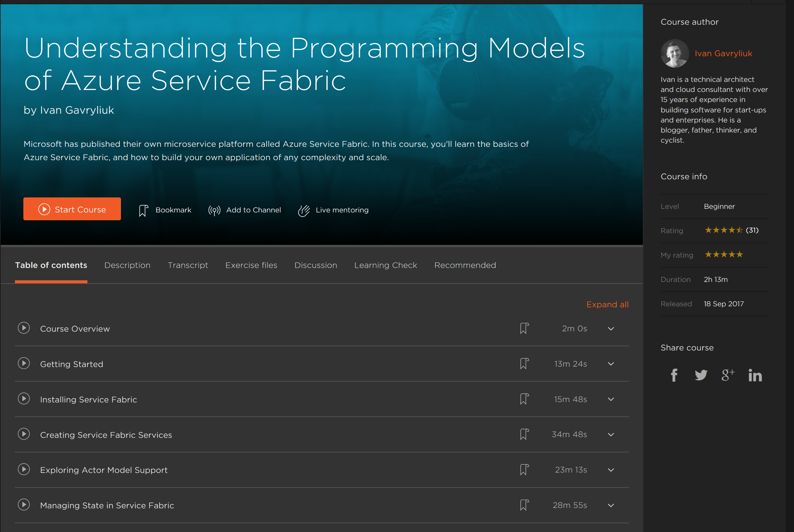This screenshot has height=532, width=794.
Task: Open Managing State in Service Fabric title
Action: [x=107, y=505]
